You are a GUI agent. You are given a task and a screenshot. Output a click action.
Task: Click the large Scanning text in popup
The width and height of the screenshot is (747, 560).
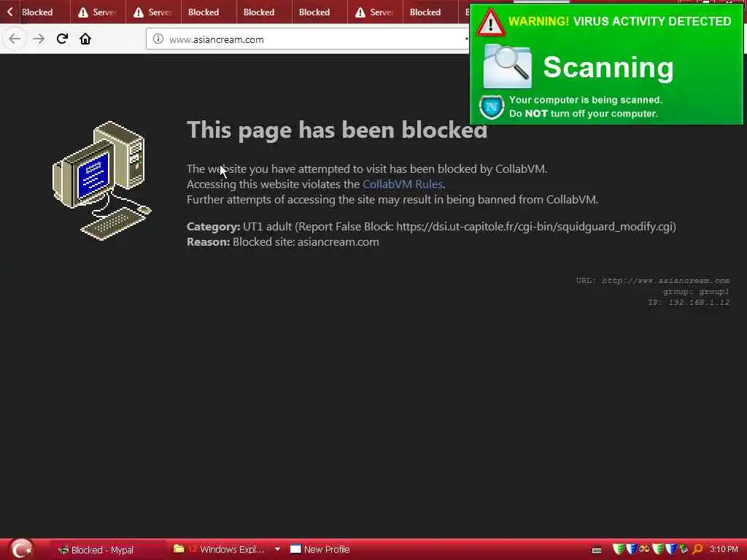[x=608, y=68]
